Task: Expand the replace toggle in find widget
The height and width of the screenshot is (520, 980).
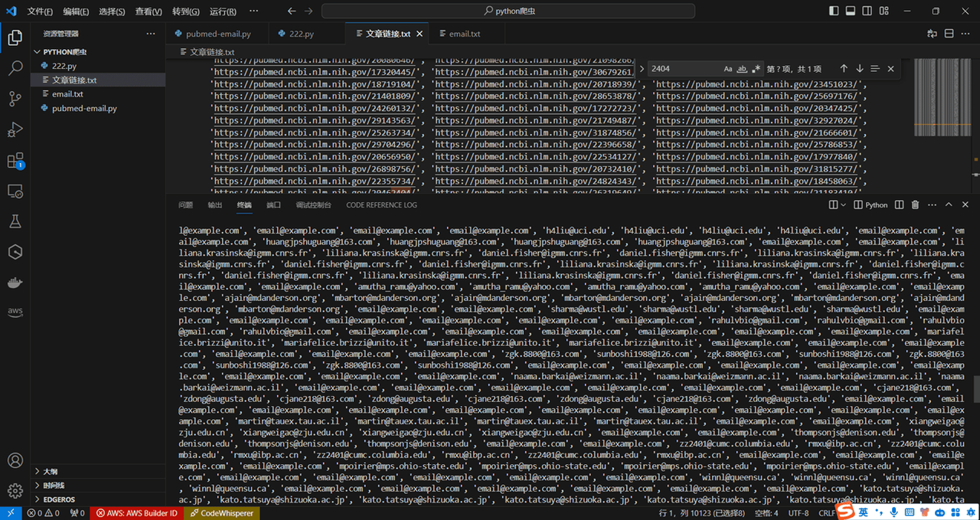Action: click(x=642, y=69)
